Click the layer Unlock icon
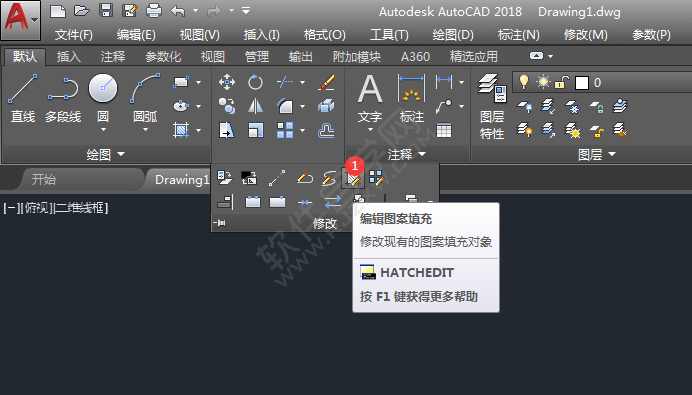 (596, 131)
